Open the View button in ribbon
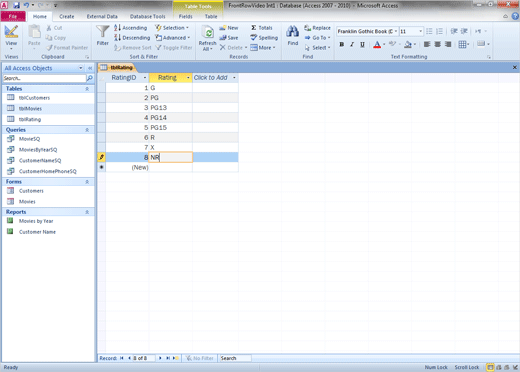 (x=11, y=37)
